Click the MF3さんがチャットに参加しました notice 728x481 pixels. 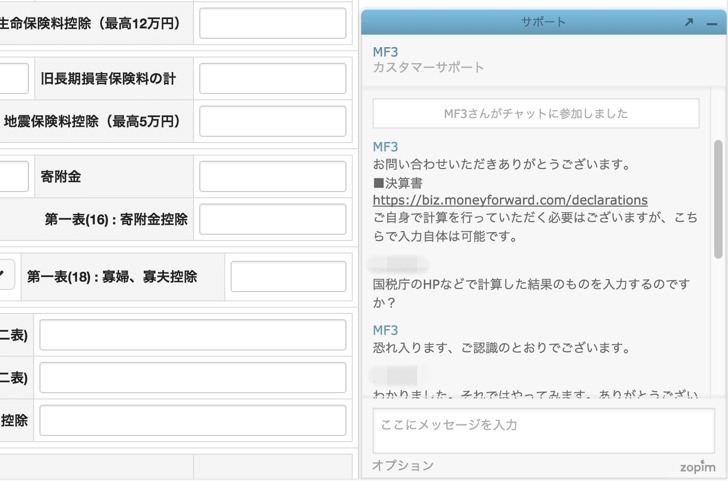click(x=536, y=113)
